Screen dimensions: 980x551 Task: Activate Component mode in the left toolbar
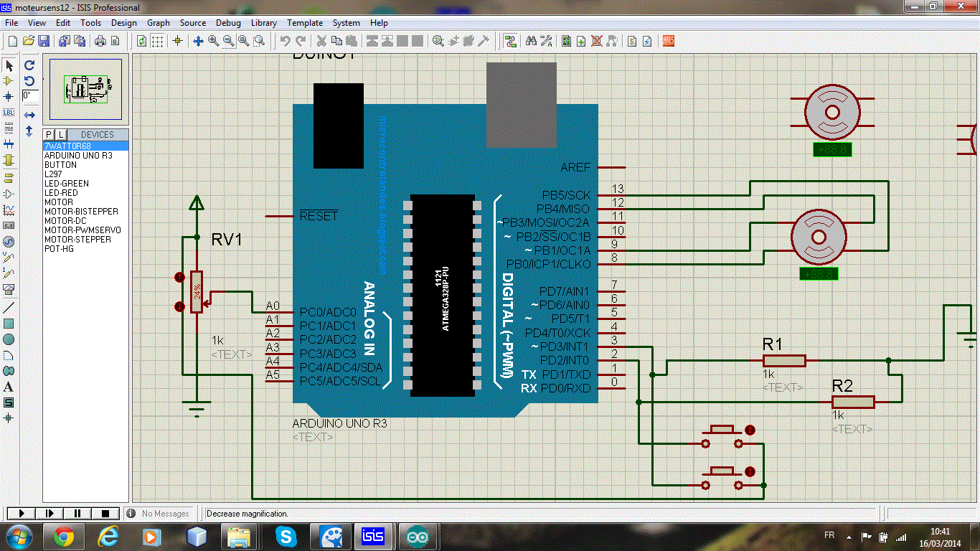coord(9,80)
